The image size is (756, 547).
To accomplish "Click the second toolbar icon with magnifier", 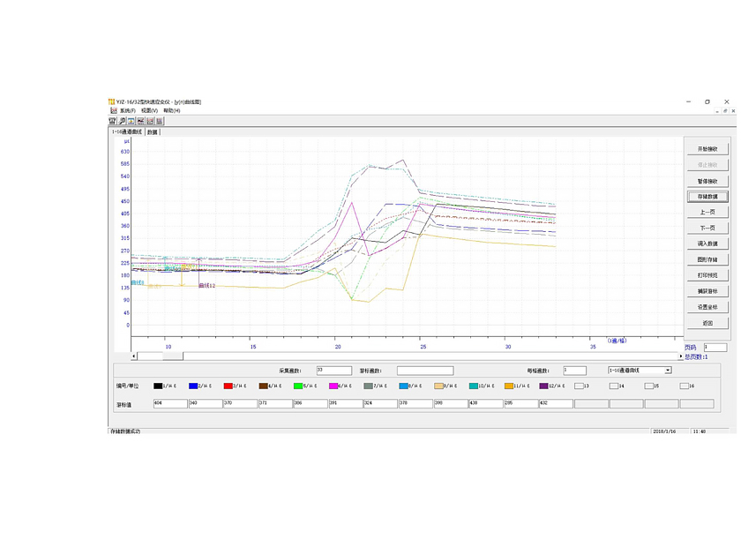I will pos(122,121).
